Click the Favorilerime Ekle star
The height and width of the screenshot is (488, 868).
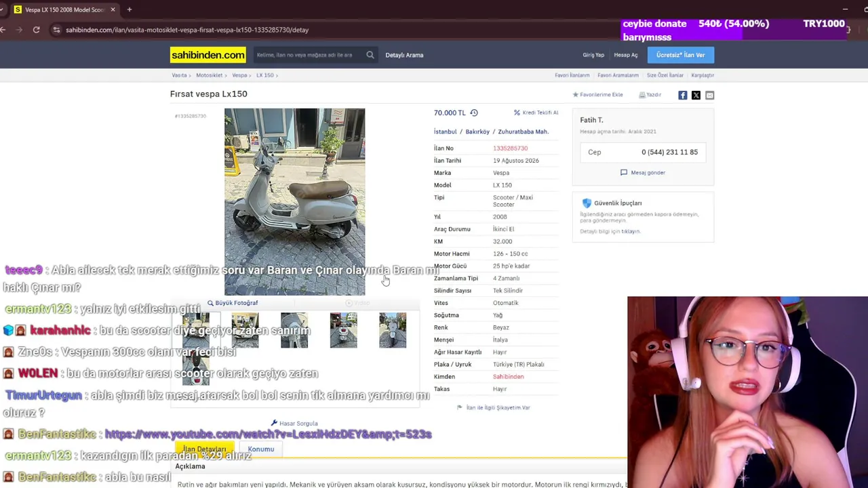pos(576,95)
